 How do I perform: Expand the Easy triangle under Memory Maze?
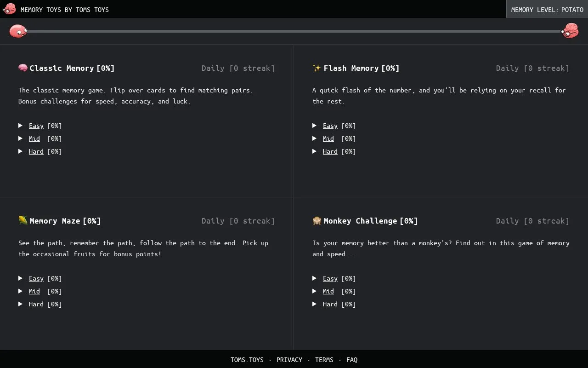[20, 278]
